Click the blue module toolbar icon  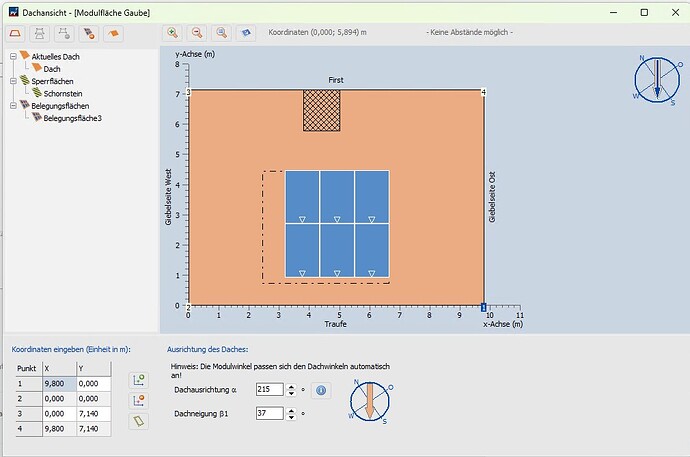(246, 33)
